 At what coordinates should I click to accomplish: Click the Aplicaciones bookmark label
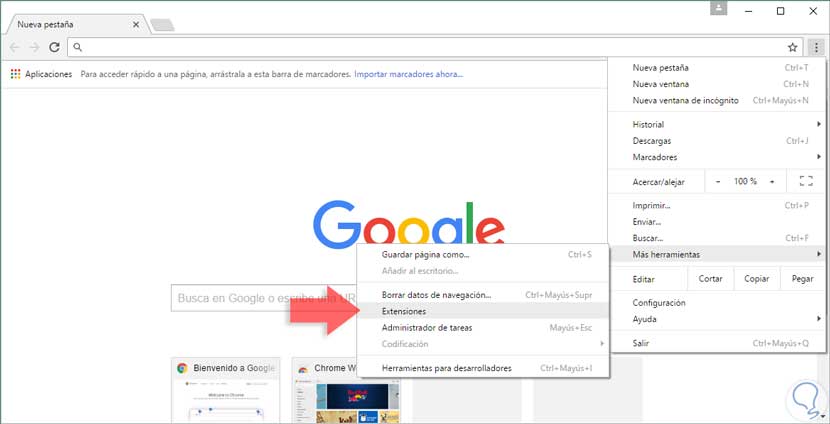pos(48,74)
